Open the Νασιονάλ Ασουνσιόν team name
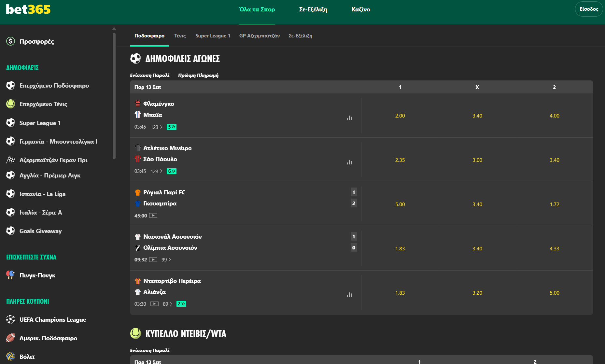Image resolution: width=605 pixels, height=364 pixels. point(173,236)
